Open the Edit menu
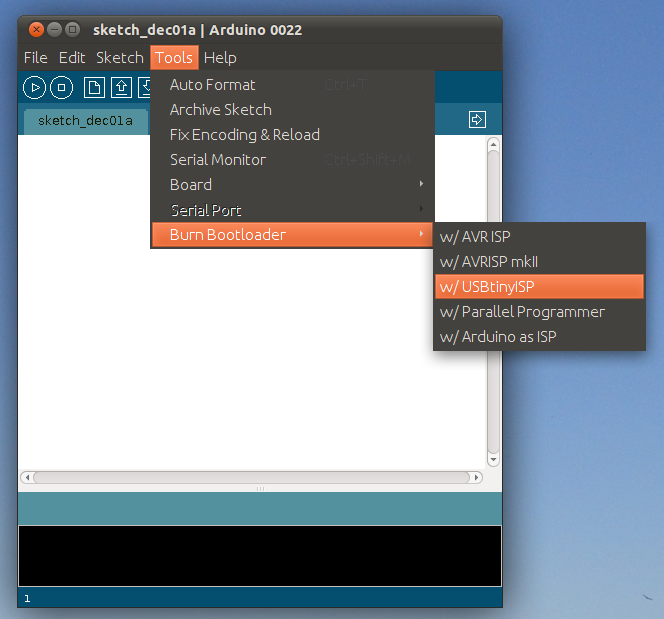The width and height of the screenshot is (664, 619). 72,58
